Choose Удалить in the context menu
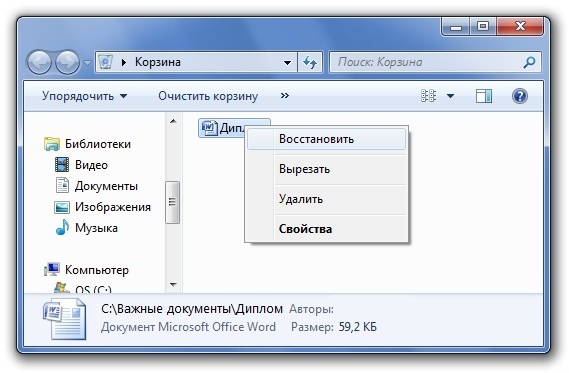This screenshot has height=373, width=569. [x=326, y=199]
